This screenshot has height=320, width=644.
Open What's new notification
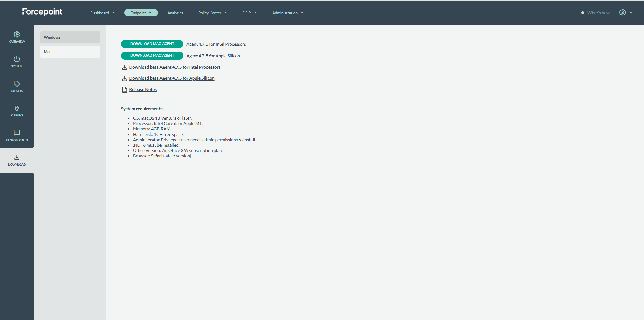tap(598, 13)
